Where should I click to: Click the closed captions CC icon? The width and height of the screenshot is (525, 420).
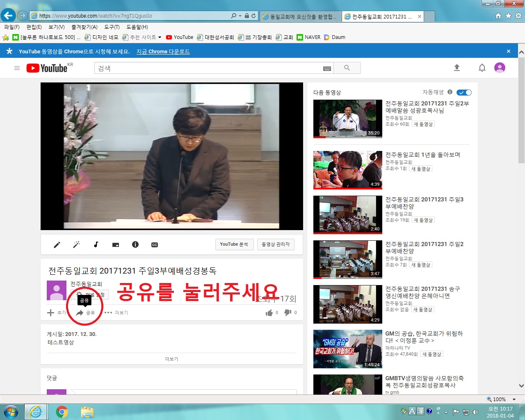155,245
